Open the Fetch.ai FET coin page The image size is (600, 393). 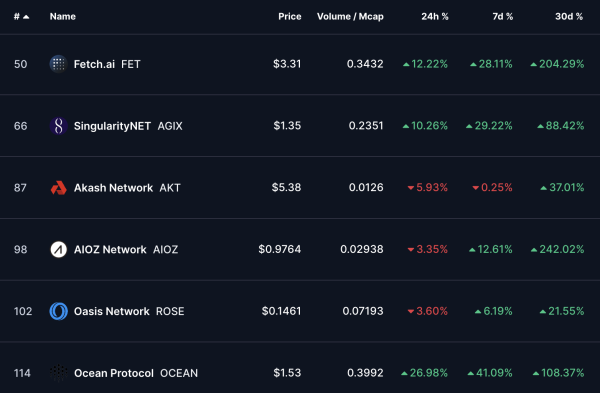tap(107, 64)
